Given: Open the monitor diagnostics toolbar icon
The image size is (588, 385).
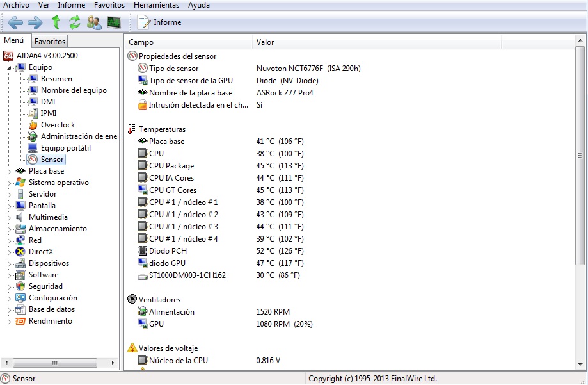Looking at the screenshot, I should 114,22.
